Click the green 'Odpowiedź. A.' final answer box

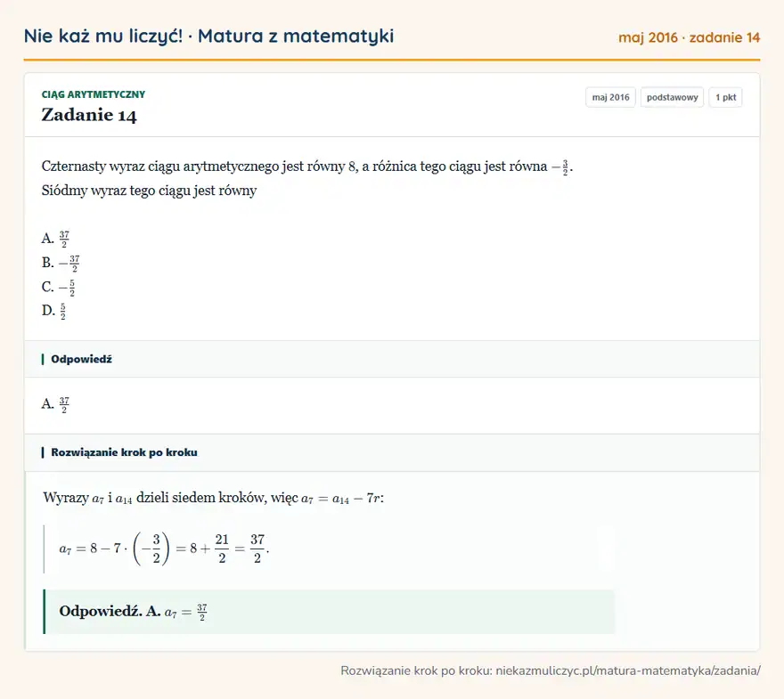pos(330,612)
